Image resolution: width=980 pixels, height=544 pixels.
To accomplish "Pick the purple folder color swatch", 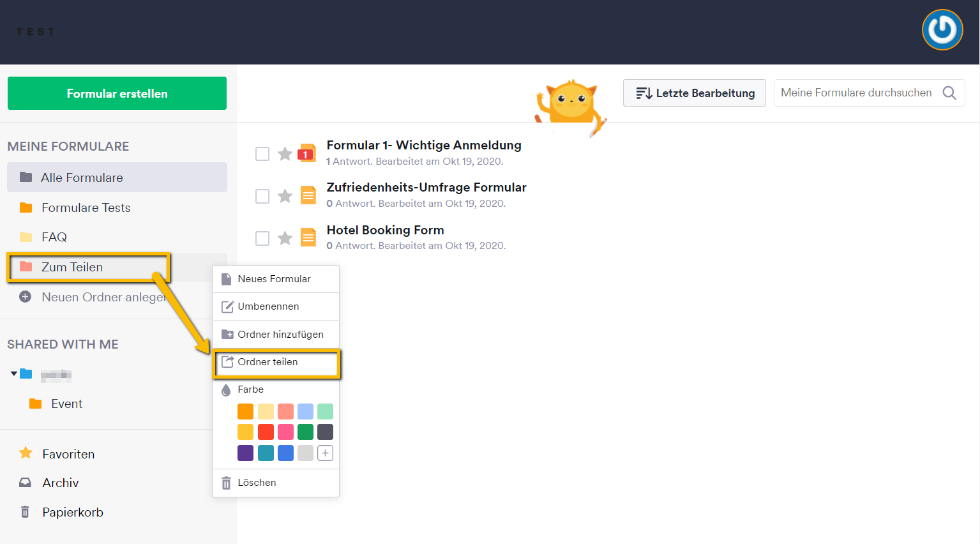I will pos(245,453).
